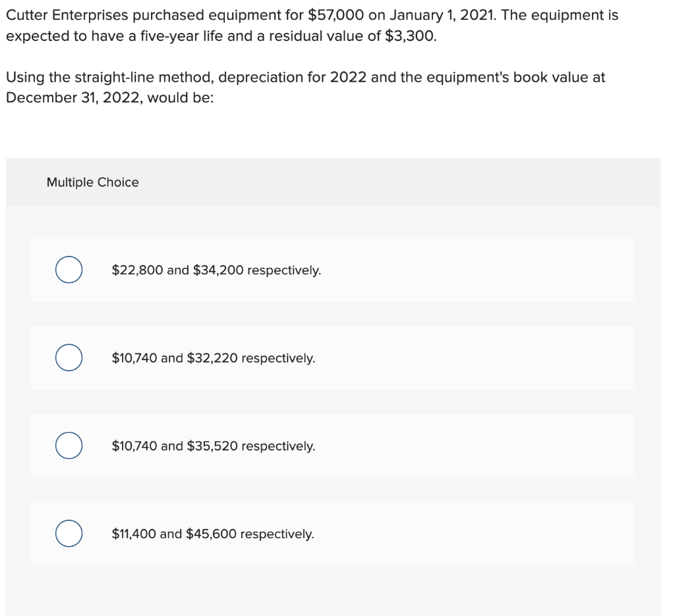Screen dimensions: 675x616
Task: Click the "Multiple Choice" section heading
Action: click(92, 182)
